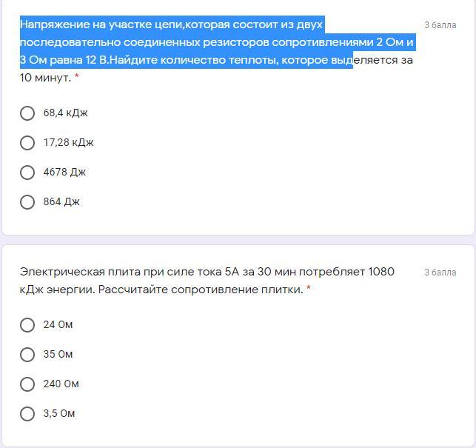Select the 68,4 кДж radio option
This screenshot has height=448, width=476.
pos(27,113)
